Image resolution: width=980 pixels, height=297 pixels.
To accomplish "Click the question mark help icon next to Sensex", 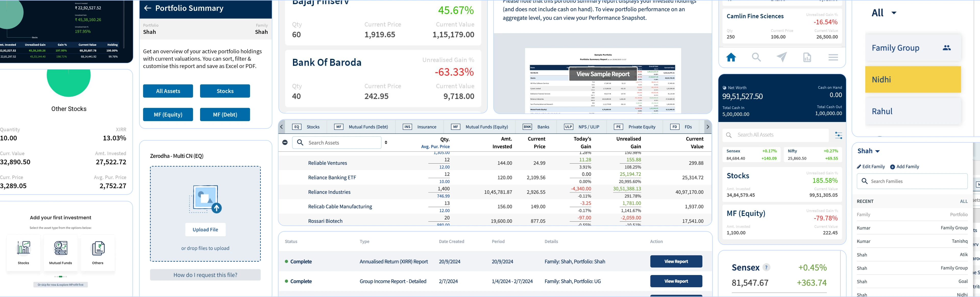I will click(767, 267).
